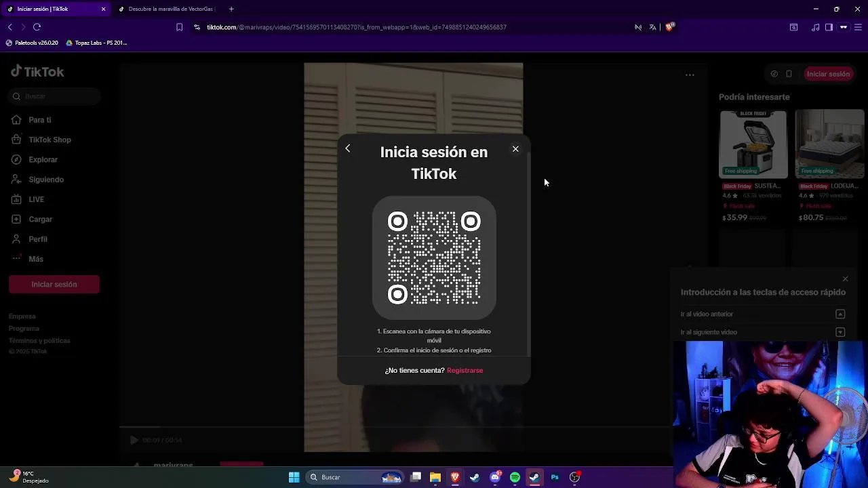
Task: Open Photoshop from the taskbar
Action: 555,477
